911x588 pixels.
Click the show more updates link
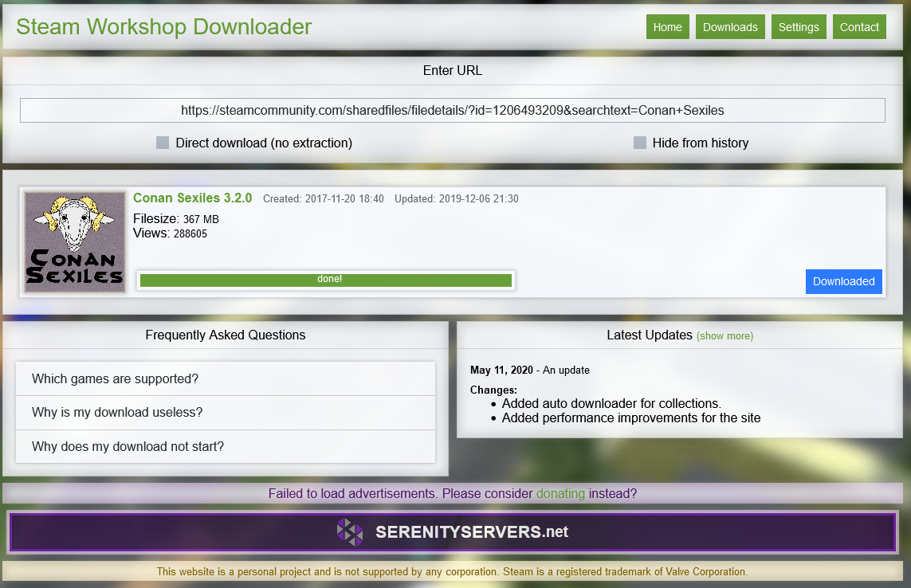[724, 336]
